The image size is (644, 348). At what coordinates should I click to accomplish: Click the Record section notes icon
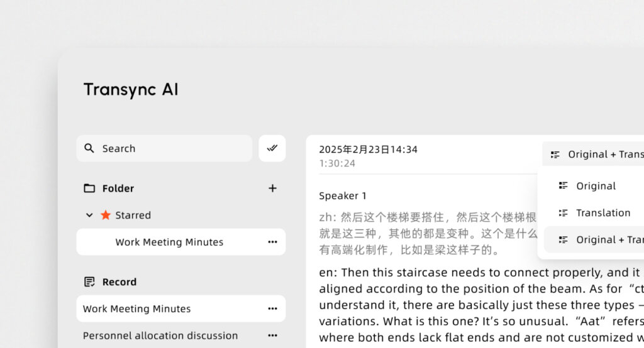click(89, 282)
